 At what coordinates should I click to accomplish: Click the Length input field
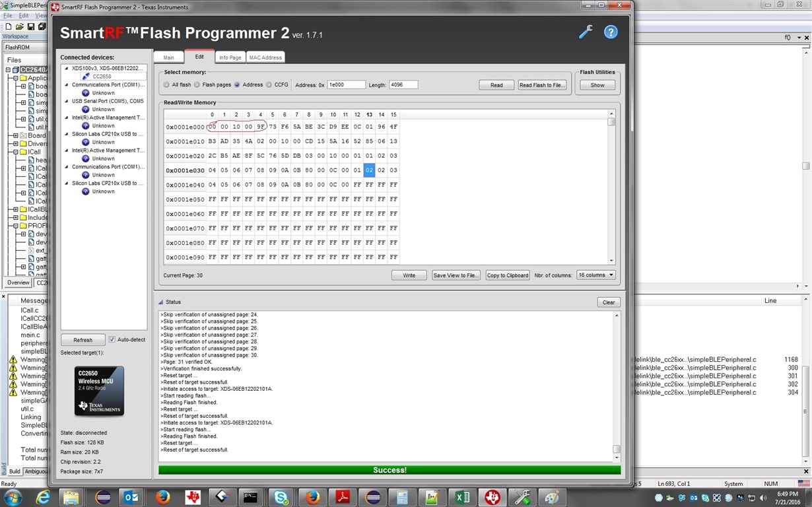(x=403, y=85)
